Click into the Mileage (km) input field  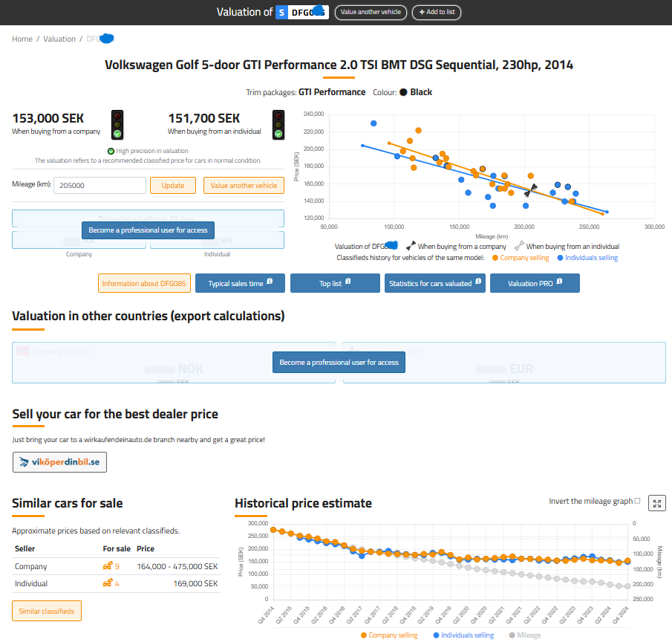click(100, 185)
